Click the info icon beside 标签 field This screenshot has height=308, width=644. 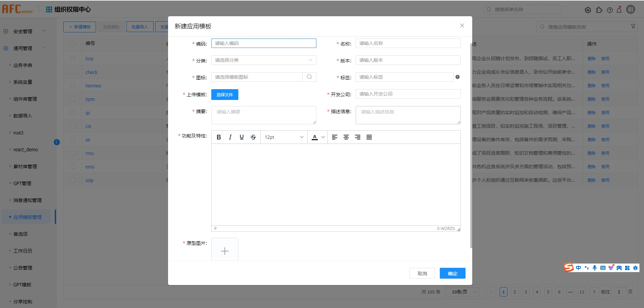click(x=457, y=77)
